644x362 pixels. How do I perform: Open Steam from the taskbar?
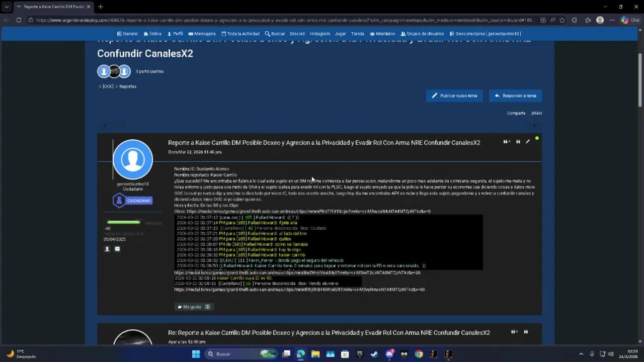374,354
